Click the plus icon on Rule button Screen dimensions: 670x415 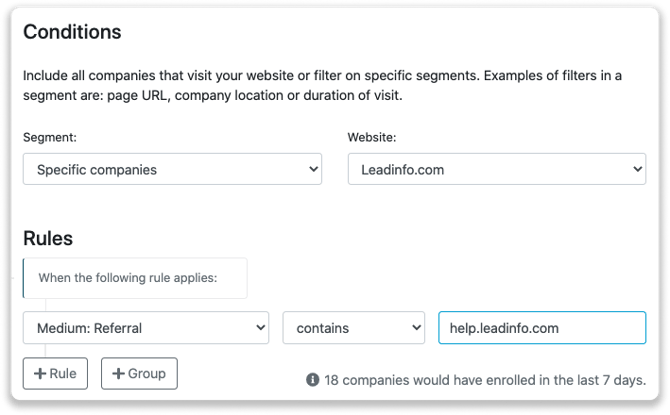pyautogui.click(x=40, y=374)
